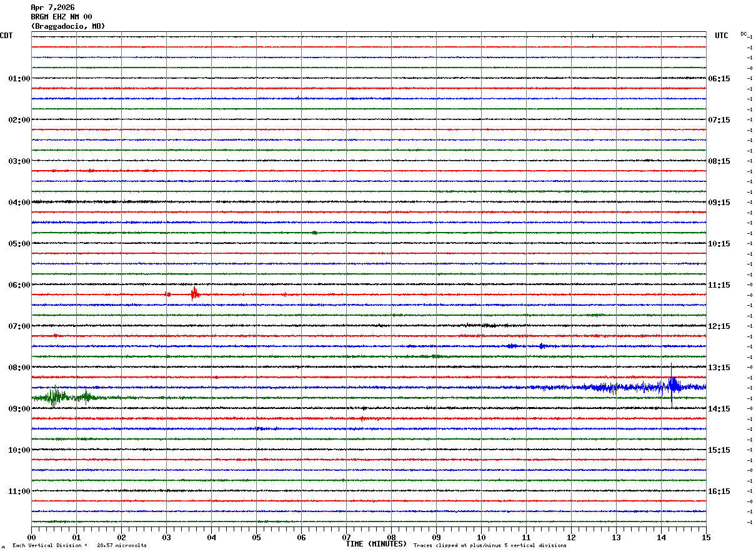Click the '02:00' CDT time label
The width and height of the screenshot is (756, 554).
point(19,120)
